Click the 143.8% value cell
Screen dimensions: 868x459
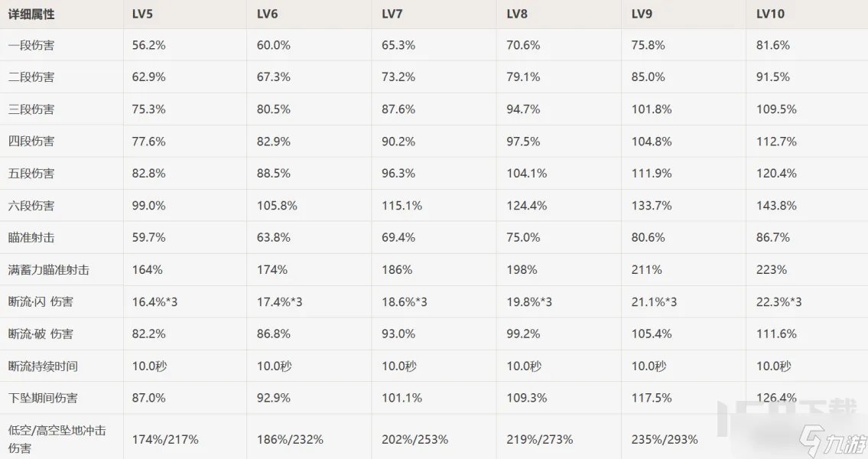pyautogui.click(x=776, y=206)
